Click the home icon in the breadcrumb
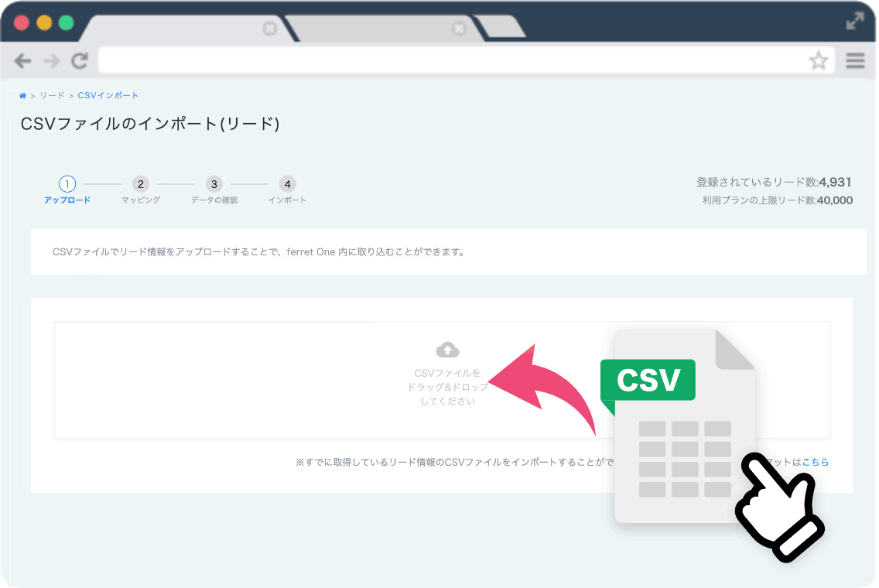Viewport: 879px width, 588px height. pyautogui.click(x=23, y=96)
